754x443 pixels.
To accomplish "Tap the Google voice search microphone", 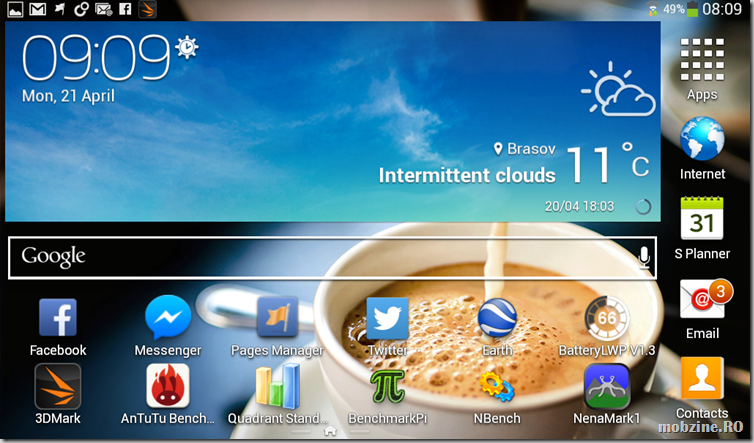I will pos(644,257).
